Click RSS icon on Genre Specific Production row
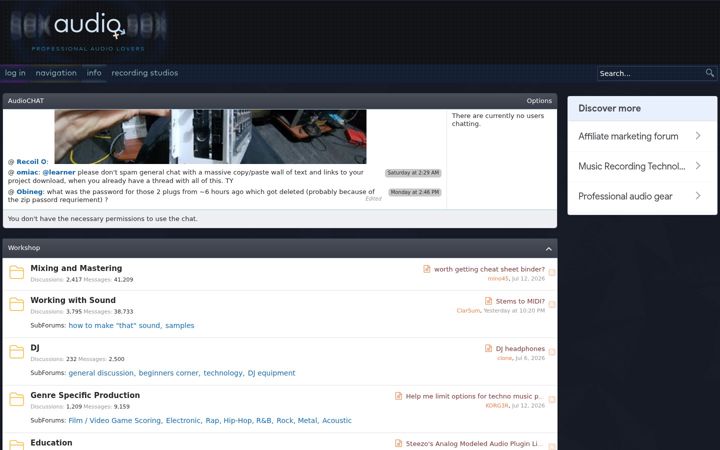720x450 pixels. [x=551, y=399]
